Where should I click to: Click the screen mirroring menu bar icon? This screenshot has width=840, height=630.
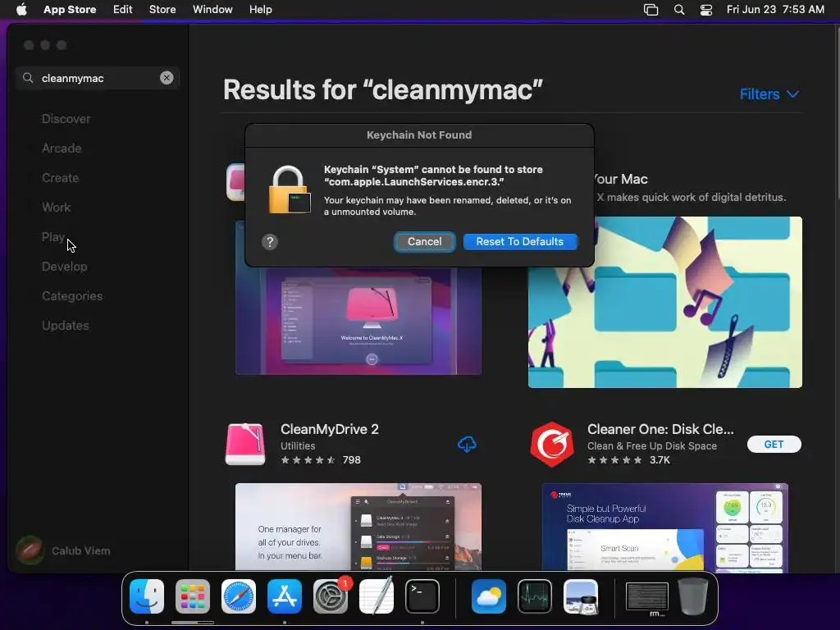click(x=651, y=10)
